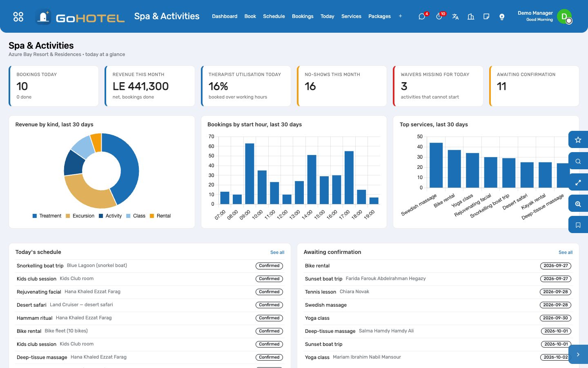
Task: Click the bookmark side button
Action: 578,225
